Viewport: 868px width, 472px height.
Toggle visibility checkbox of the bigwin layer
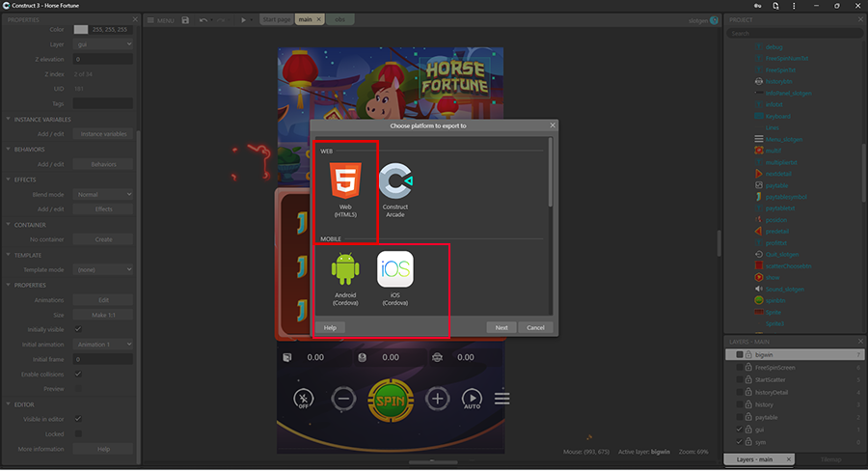point(740,354)
